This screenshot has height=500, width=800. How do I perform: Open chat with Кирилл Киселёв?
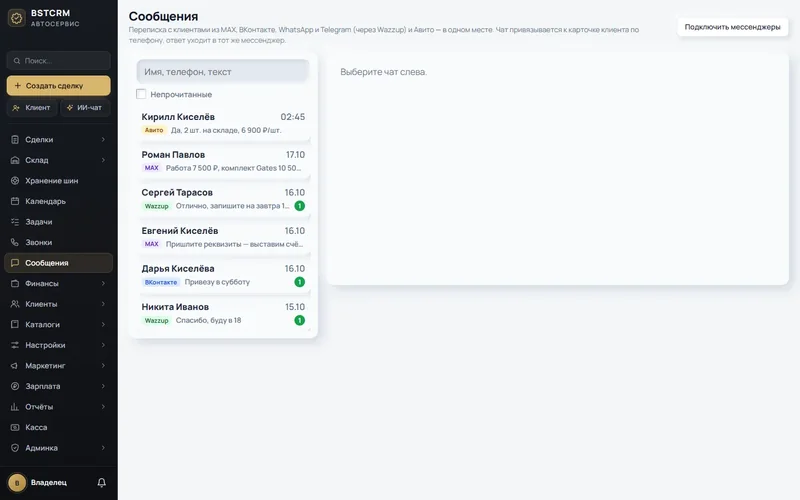(223, 123)
